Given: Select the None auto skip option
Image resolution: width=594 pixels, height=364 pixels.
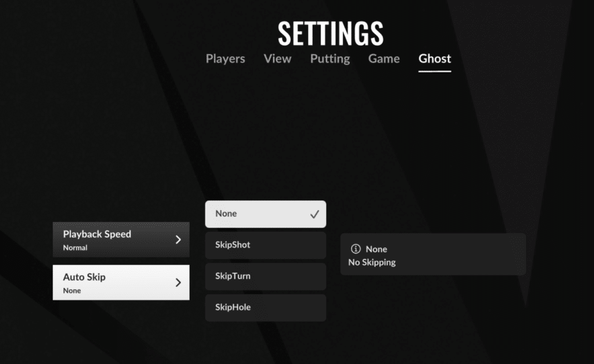Looking at the screenshot, I should [x=266, y=214].
